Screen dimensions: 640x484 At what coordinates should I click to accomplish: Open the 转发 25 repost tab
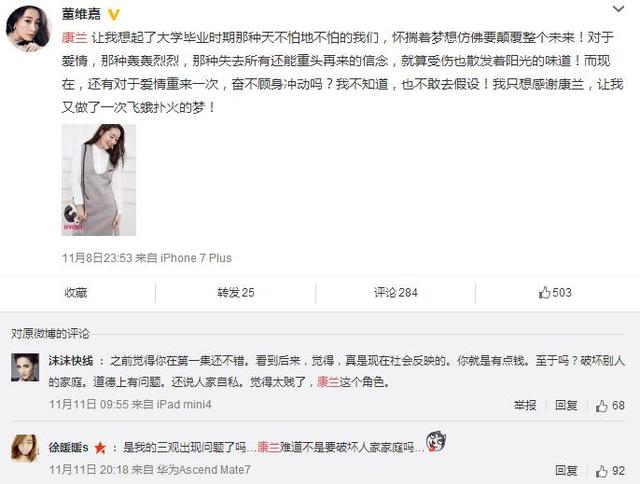point(236,293)
